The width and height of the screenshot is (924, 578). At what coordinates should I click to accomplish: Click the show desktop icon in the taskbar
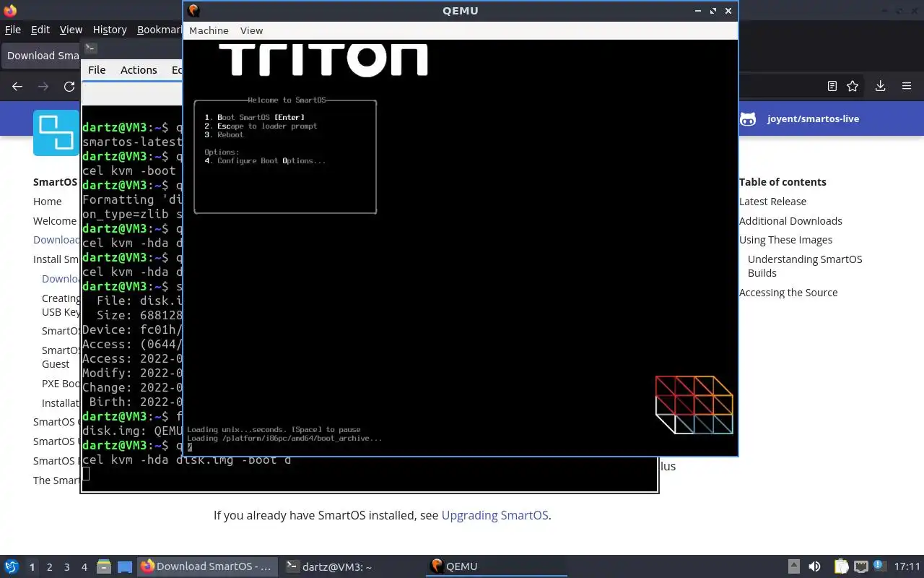tap(125, 566)
